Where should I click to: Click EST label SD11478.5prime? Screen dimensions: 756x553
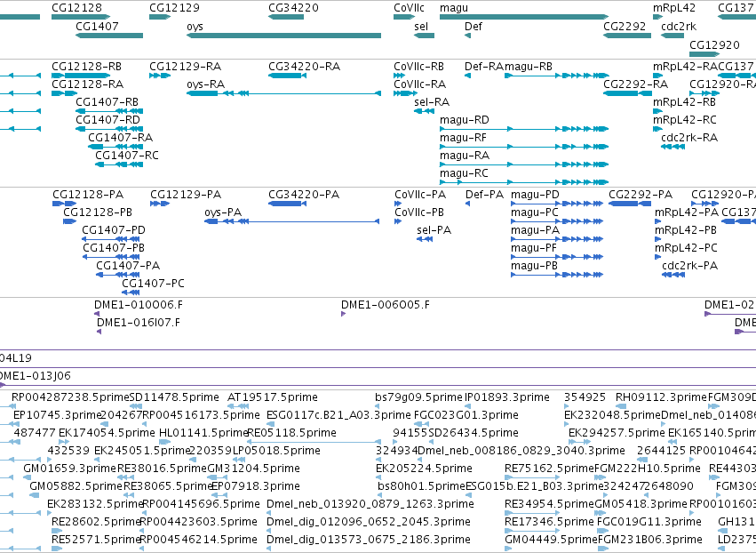coord(174,397)
